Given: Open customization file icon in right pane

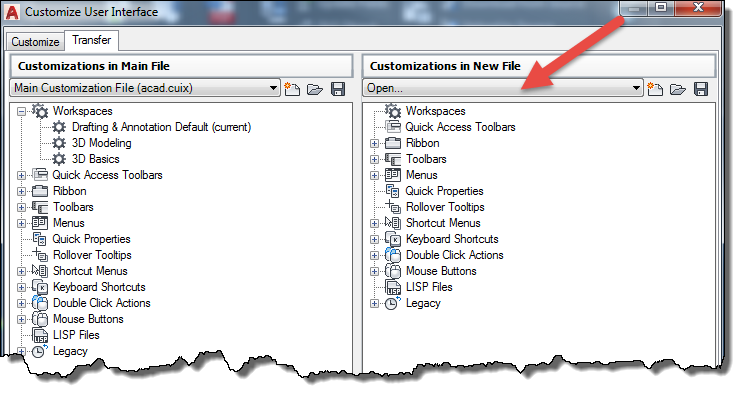Looking at the screenshot, I should coord(678,89).
